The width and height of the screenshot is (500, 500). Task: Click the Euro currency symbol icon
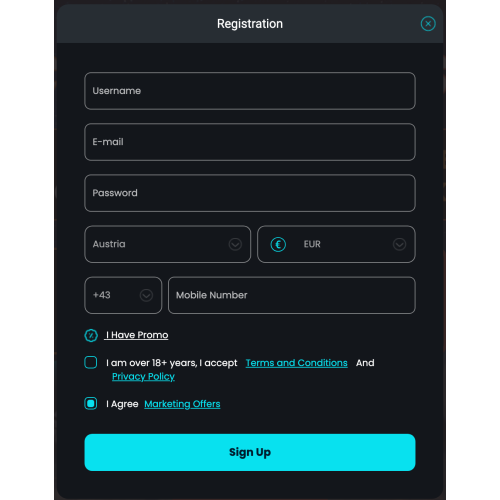click(x=278, y=244)
